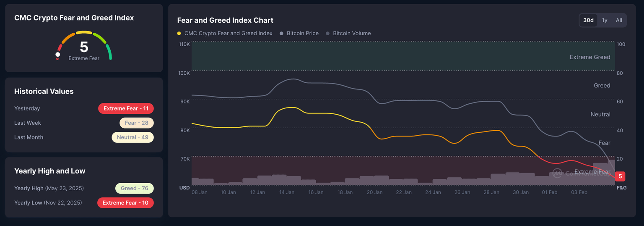Click the Last Week Fear - 28 badge
Screen dimensions: 644x226
click(x=136, y=123)
